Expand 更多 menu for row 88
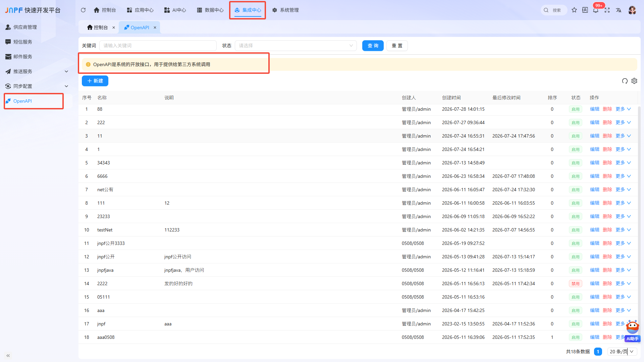 [623, 109]
